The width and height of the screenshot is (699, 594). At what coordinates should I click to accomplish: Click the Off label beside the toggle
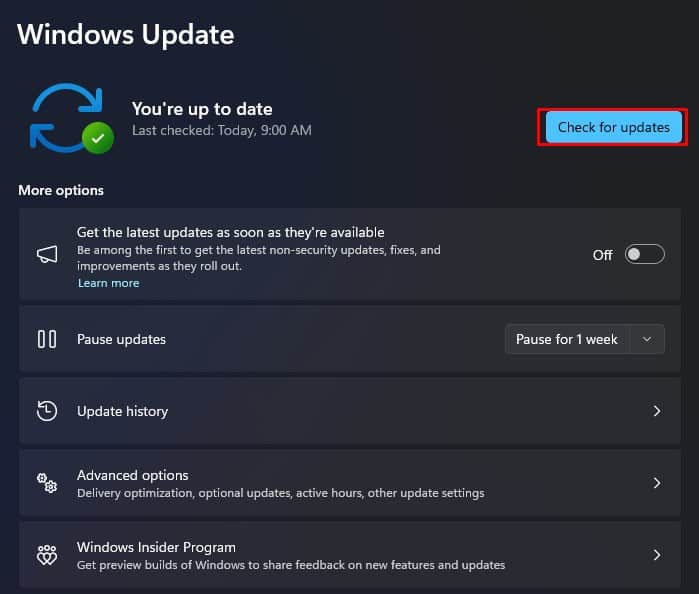[603, 255]
